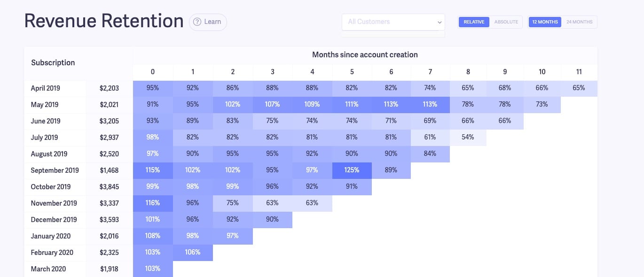644x277 pixels.
Task: Select the 54% cell for July 2019
Action: coord(468,137)
